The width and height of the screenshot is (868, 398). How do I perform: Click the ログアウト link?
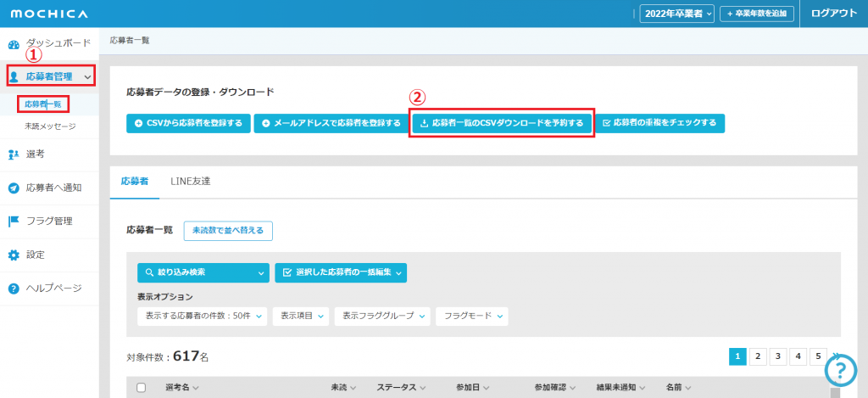(x=834, y=14)
